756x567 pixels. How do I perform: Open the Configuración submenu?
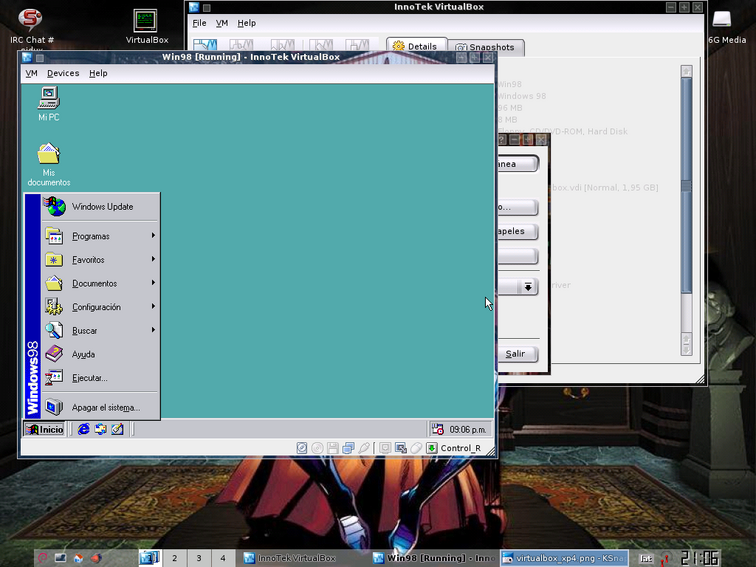tap(101, 307)
